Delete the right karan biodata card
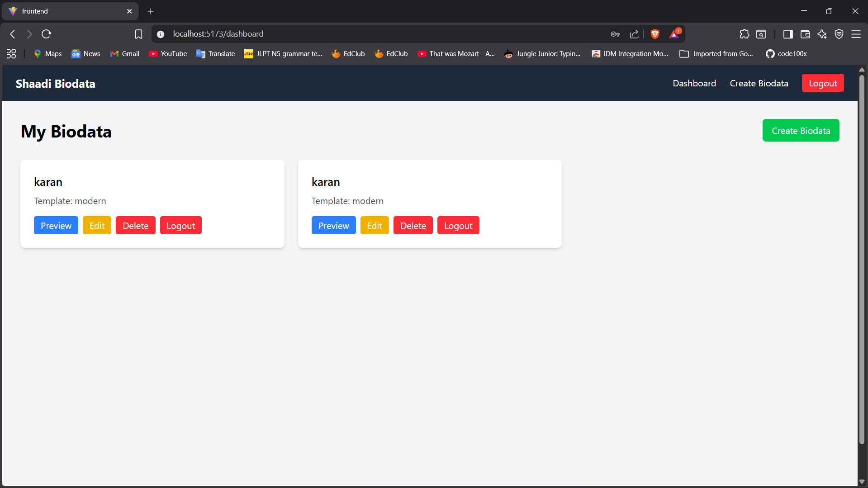 click(x=413, y=226)
